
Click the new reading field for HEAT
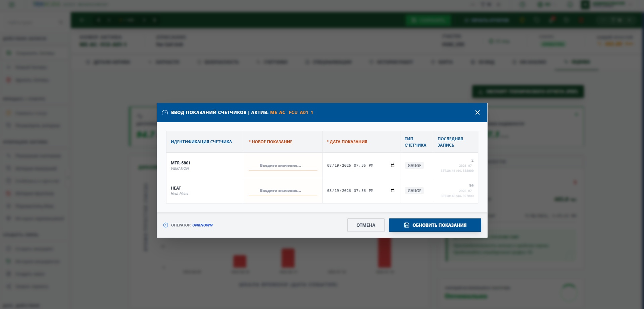(283, 191)
